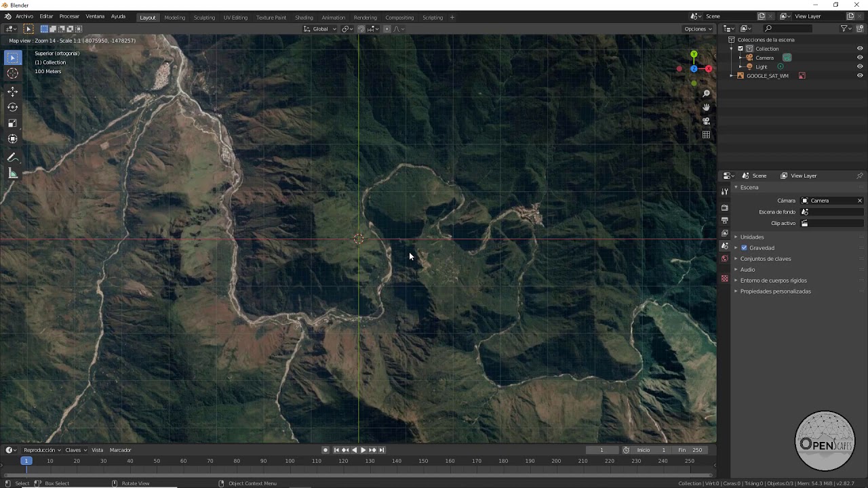The height and width of the screenshot is (488, 868).
Task: Open the Editar menu
Action: 46,16
